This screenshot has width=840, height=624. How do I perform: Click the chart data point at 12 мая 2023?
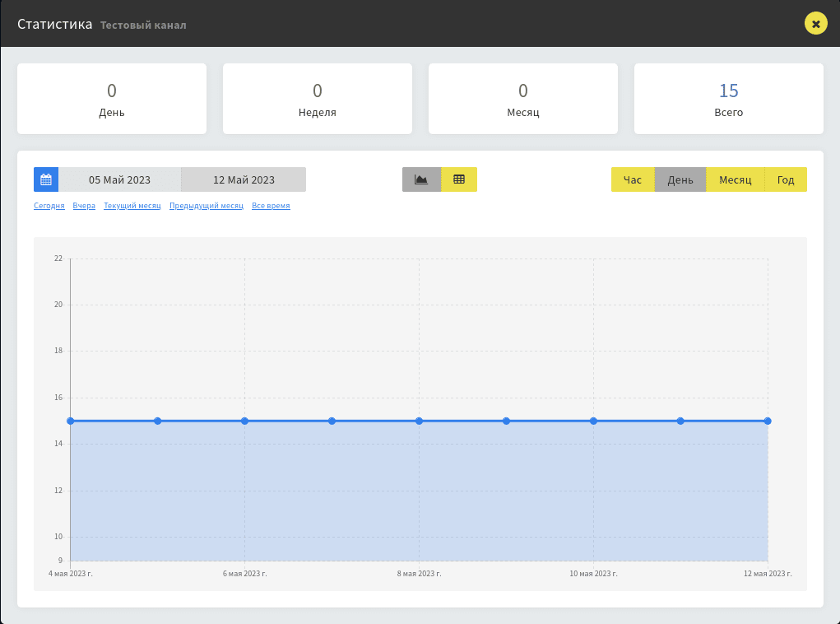tap(768, 421)
